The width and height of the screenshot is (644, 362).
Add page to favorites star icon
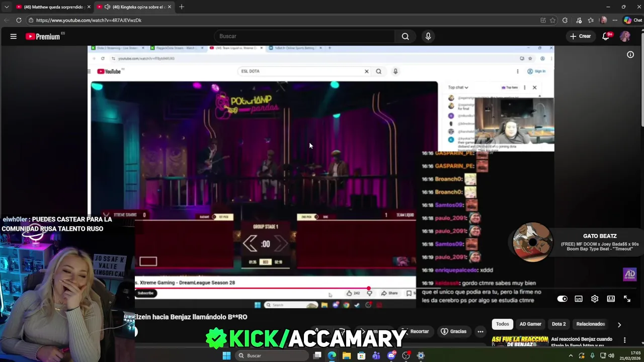pyautogui.click(x=552, y=20)
